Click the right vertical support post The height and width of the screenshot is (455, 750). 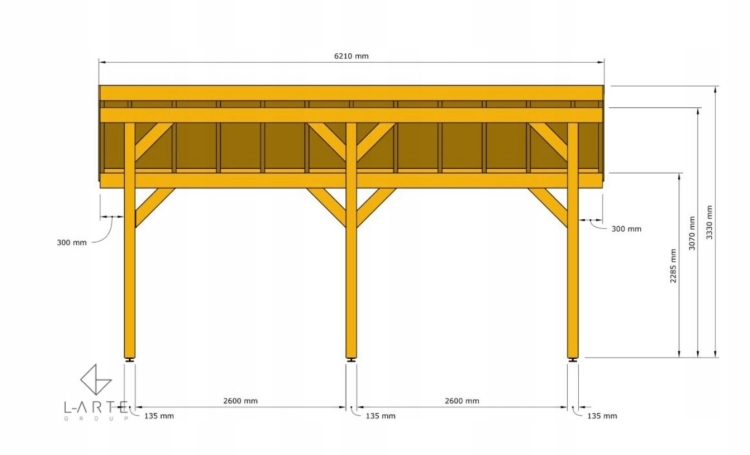[573, 241]
